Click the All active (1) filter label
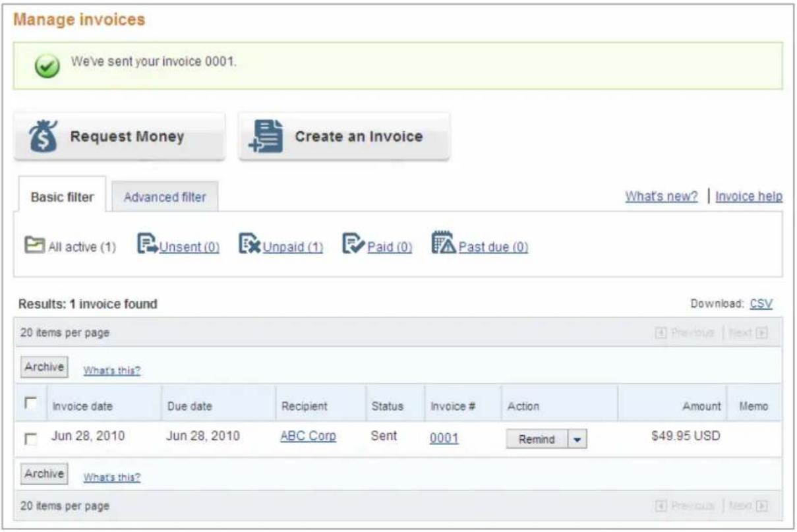Viewport: 797px width, 532px height. pos(82,248)
